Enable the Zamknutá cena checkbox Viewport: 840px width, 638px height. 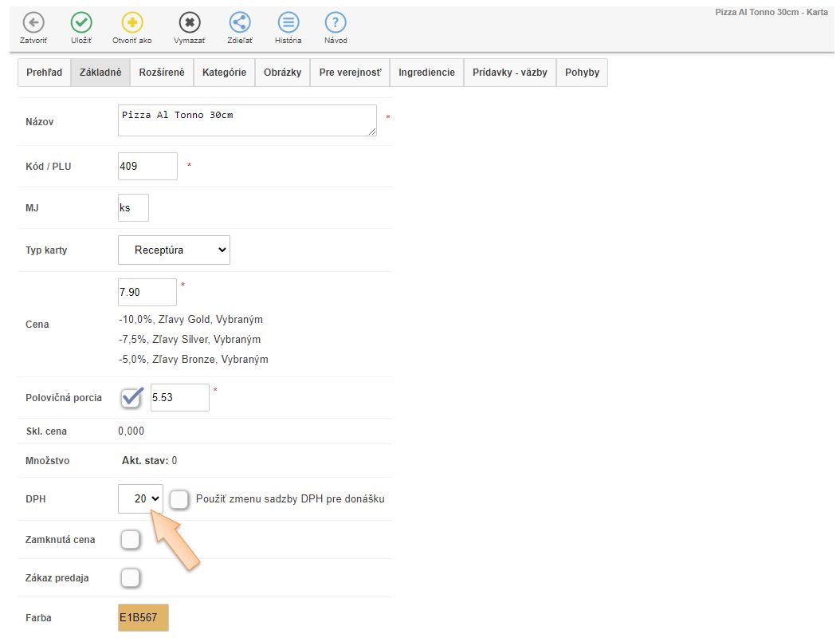pyautogui.click(x=130, y=540)
